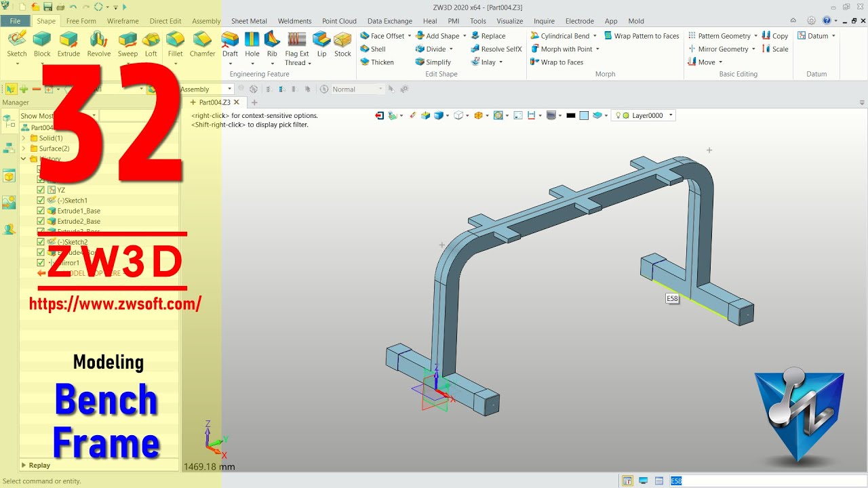Uncheck the Extrude2_Base feature checkbox
Viewport: 868px width, 488px height.
(x=41, y=221)
